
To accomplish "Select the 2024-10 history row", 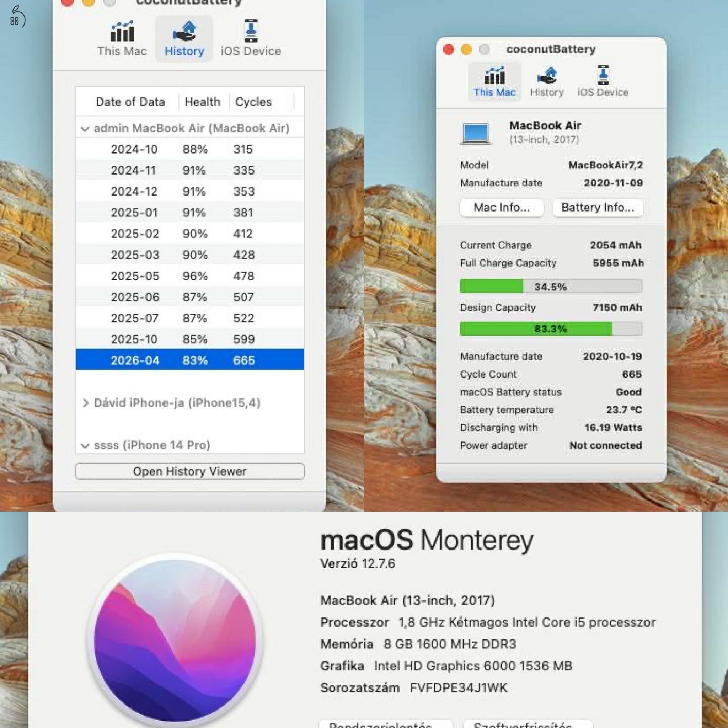I will (190, 149).
